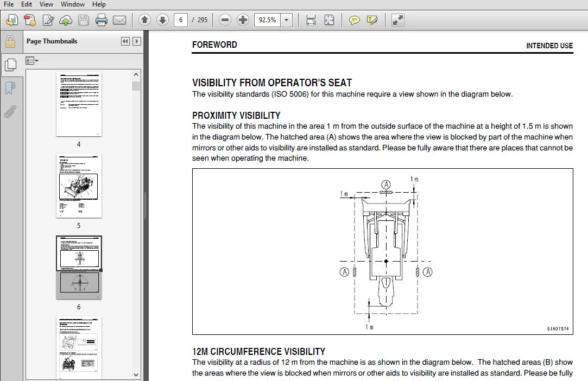The height and width of the screenshot is (381, 588).
Task: Open thumbnail options dropdown menu
Action: [x=32, y=60]
